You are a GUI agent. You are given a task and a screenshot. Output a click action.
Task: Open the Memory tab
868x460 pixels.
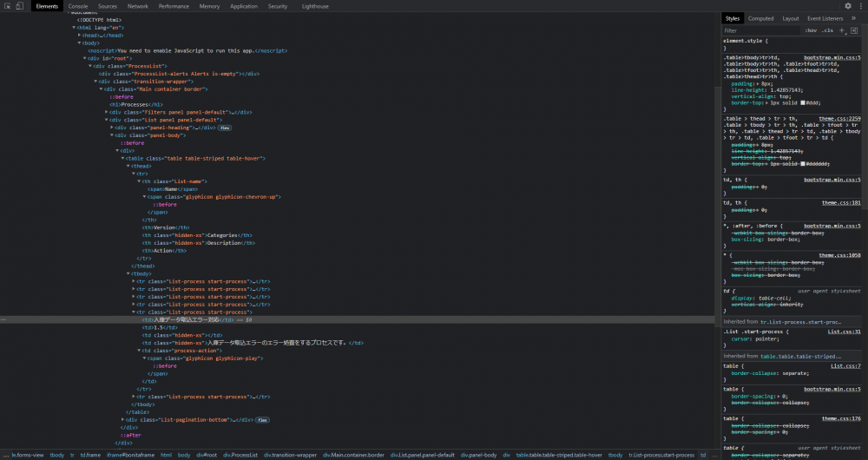click(x=209, y=6)
